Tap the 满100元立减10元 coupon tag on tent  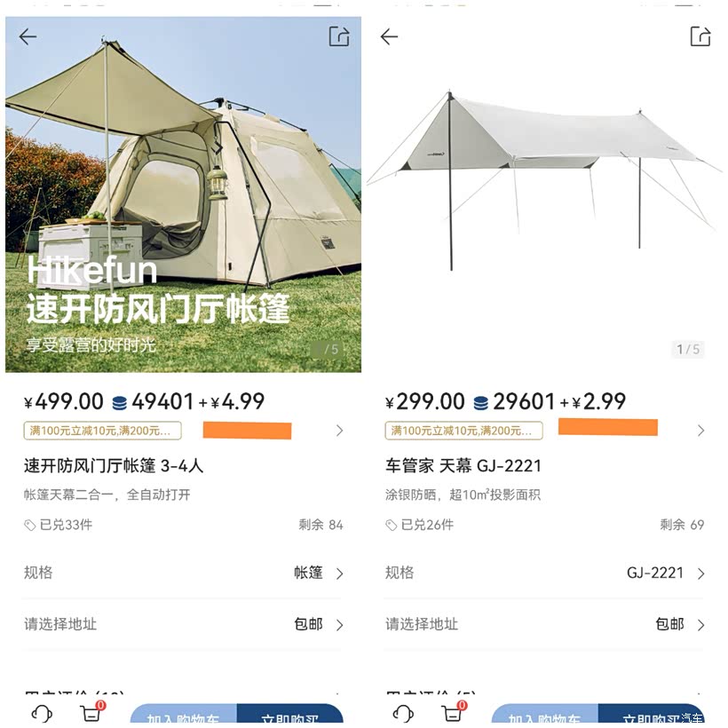click(x=102, y=431)
